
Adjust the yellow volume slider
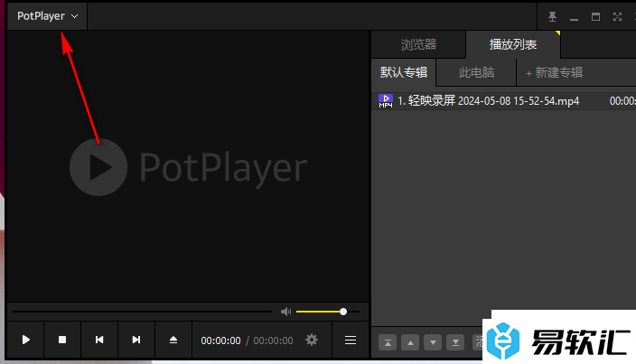[x=328, y=312]
